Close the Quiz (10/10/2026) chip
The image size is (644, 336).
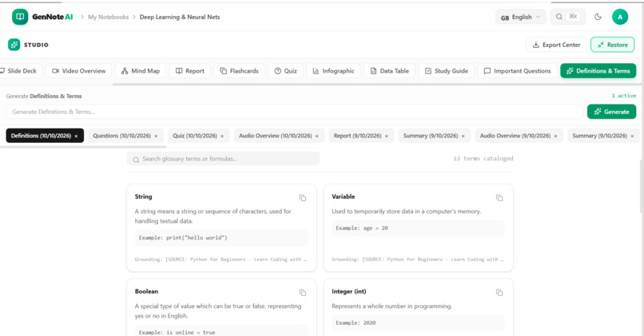click(x=222, y=136)
